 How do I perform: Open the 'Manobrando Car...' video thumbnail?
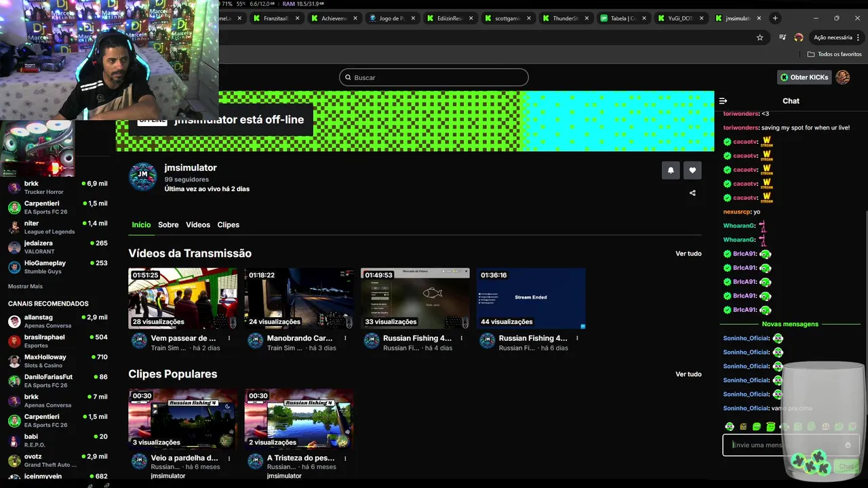coord(299,298)
